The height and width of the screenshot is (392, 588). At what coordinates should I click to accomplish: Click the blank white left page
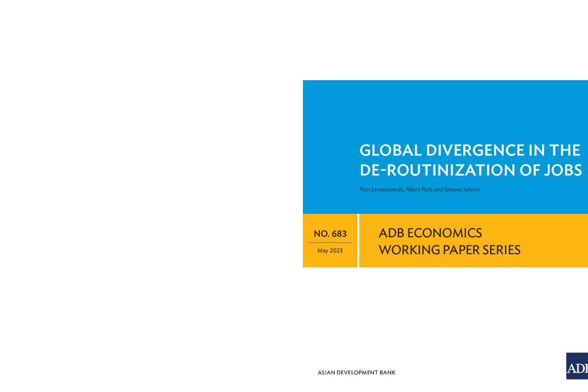(x=148, y=198)
